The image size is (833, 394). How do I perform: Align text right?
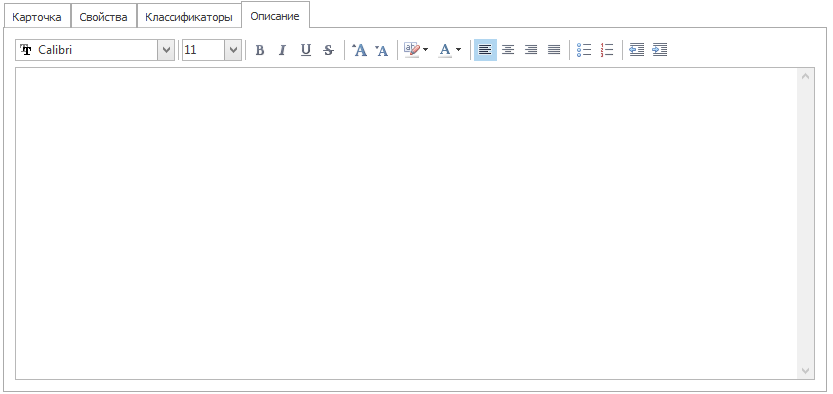531,50
